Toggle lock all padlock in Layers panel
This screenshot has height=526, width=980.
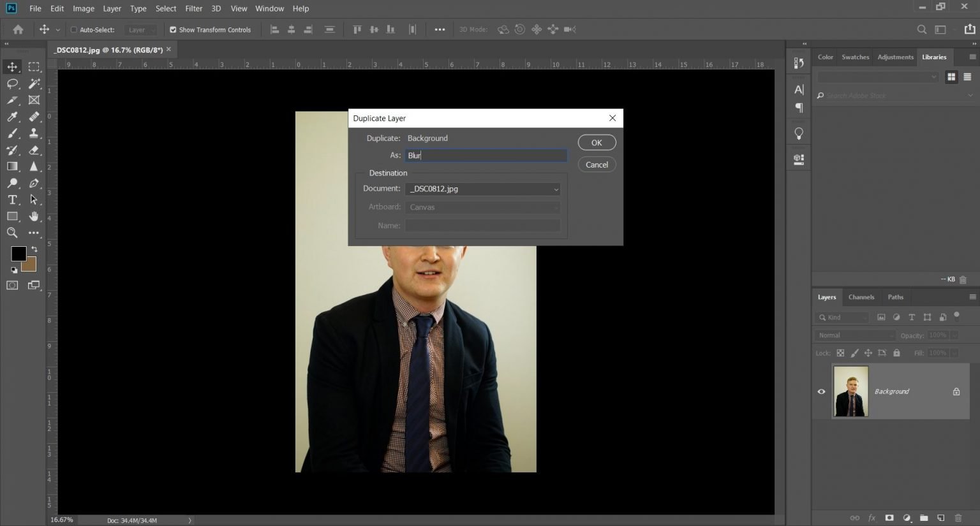coord(896,353)
